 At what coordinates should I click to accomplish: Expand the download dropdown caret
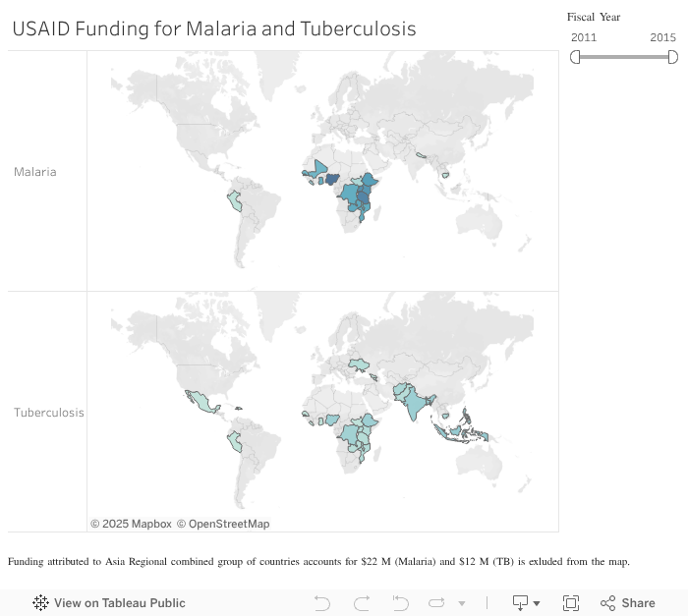point(537,603)
